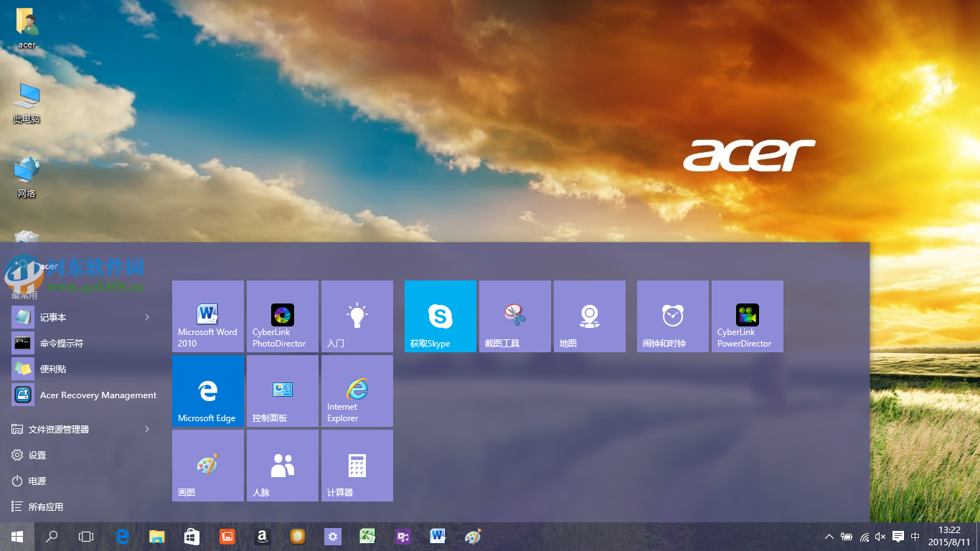980x551 pixels.
Task: Open the Settings gear on the taskbar
Action: tap(333, 536)
